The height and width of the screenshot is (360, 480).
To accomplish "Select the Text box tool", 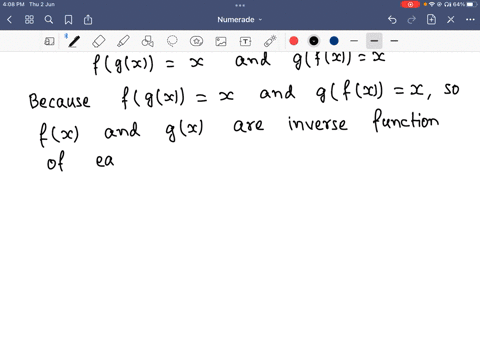I will coord(245,41).
